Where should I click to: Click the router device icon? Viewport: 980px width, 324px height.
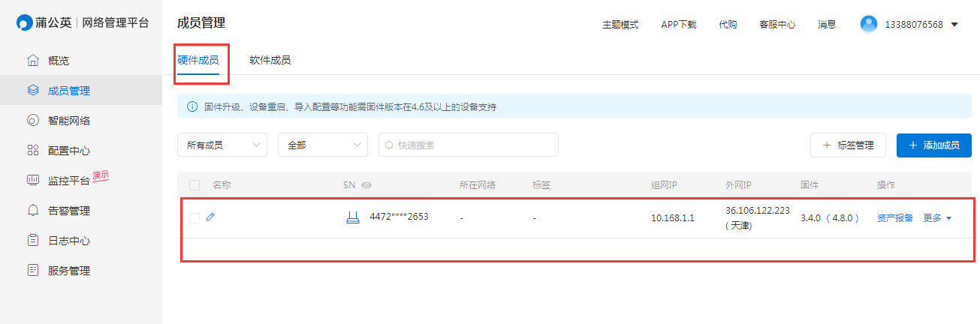(x=353, y=217)
